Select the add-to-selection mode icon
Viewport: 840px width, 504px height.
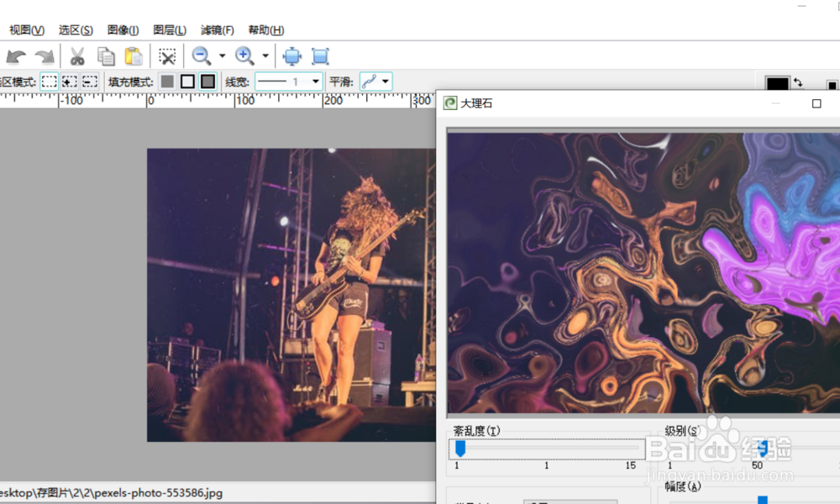[70, 82]
